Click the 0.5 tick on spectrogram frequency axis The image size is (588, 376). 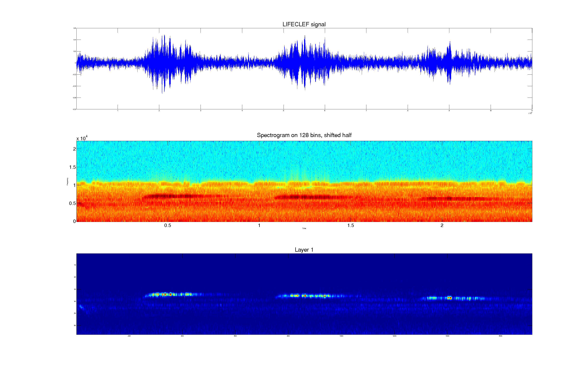pyautogui.click(x=72, y=203)
